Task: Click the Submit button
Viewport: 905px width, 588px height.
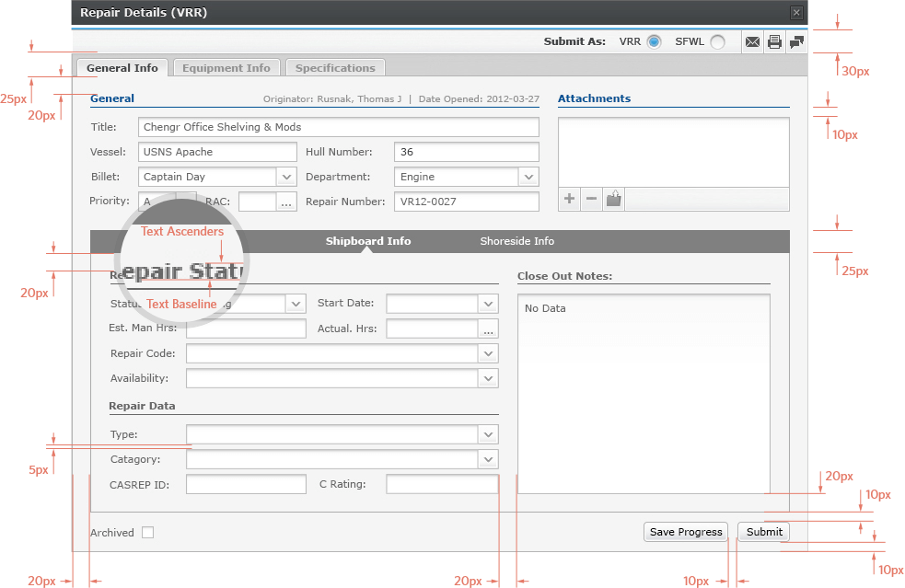Action: [x=763, y=532]
